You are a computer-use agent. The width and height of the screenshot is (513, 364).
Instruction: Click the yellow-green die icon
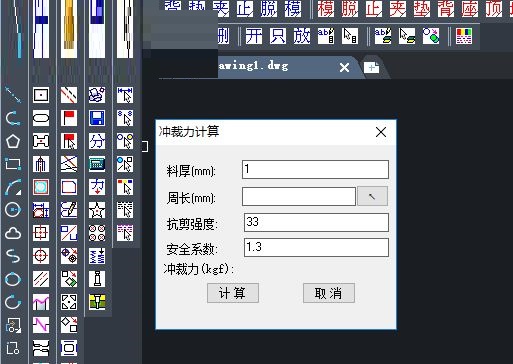point(97,302)
